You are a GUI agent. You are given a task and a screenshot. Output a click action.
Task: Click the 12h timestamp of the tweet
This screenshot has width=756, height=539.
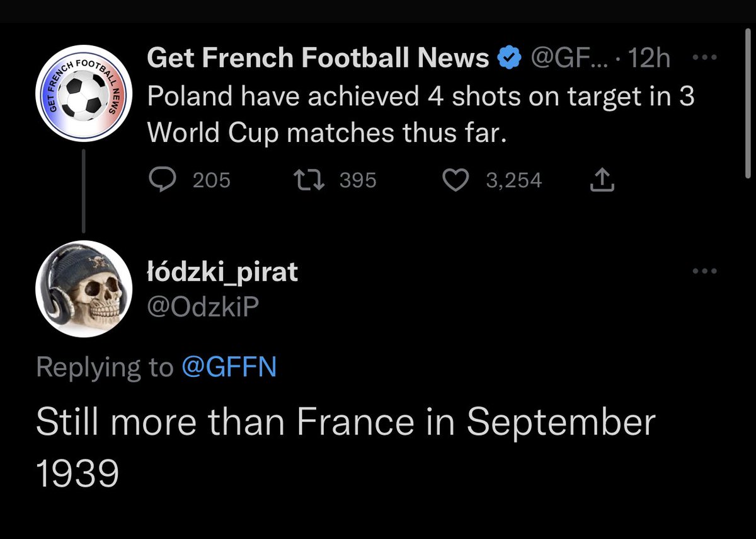650,59
